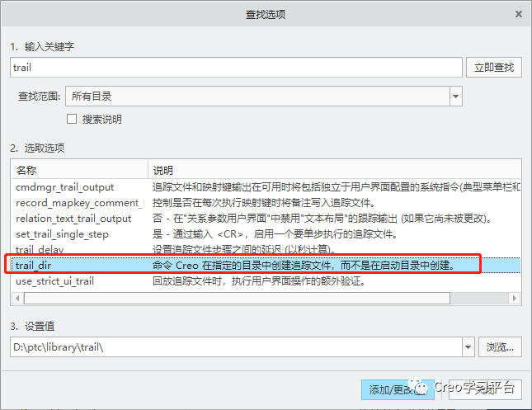The image size is (532, 410).
Task: Click the description text for trail_dir
Action: click(x=304, y=265)
